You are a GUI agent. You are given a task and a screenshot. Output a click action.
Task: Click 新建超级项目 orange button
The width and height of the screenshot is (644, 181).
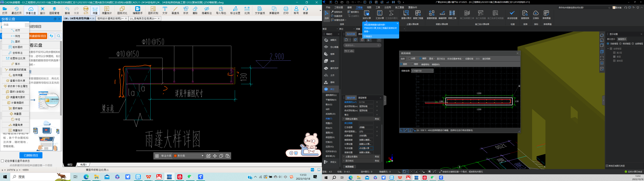tap(38, 36)
